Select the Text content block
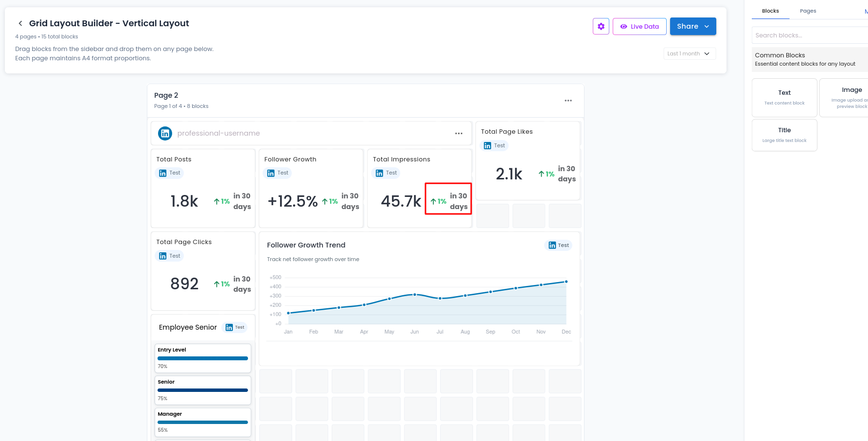The height and width of the screenshot is (441, 868). point(784,98)
